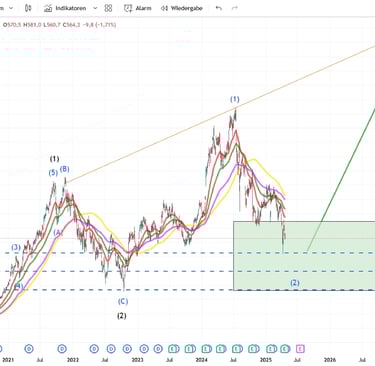
Task: Start Wiedergabe bar replay mode
Action: pyautogui.click(x=182, y=8)
